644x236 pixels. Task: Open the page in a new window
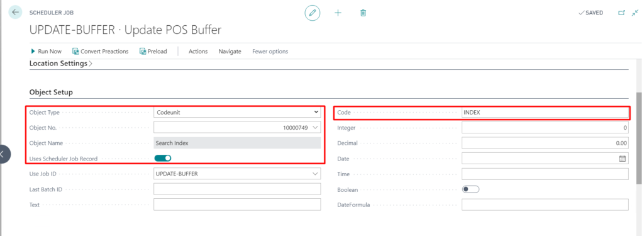pos(621,13)
